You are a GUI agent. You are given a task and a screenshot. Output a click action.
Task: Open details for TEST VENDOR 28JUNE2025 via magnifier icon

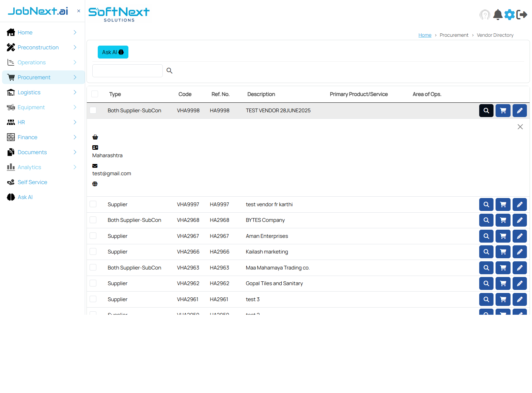click(x=486, y=110)
